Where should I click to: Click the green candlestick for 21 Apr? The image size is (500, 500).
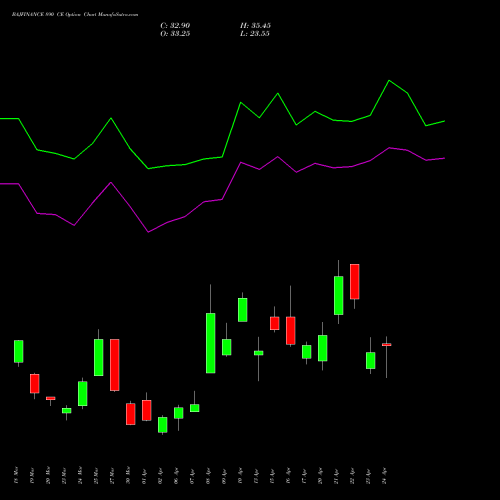[x=338, y=295]
